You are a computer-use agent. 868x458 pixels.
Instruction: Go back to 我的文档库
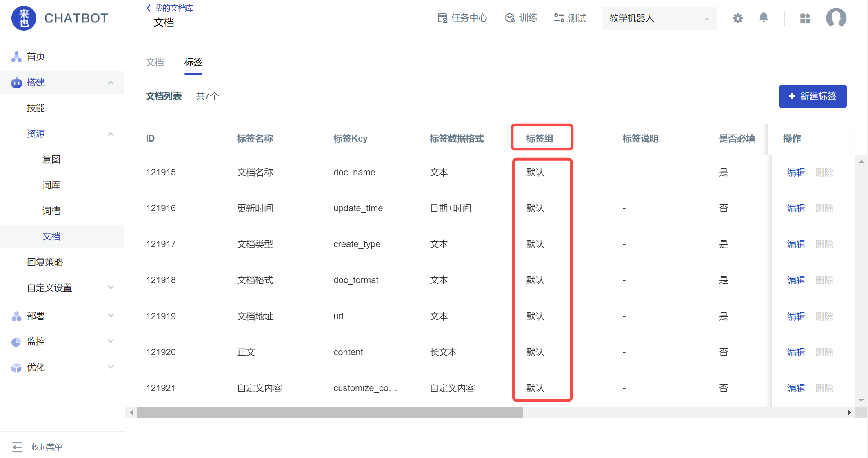[x=174, y=8]
